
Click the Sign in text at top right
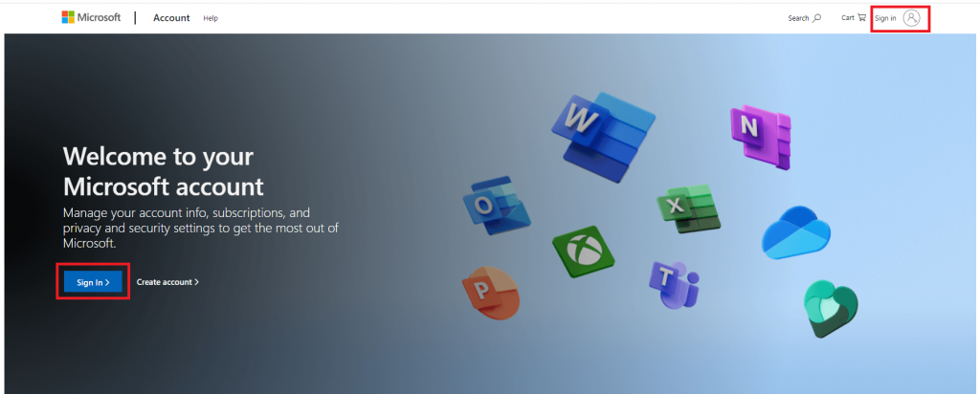885,18
